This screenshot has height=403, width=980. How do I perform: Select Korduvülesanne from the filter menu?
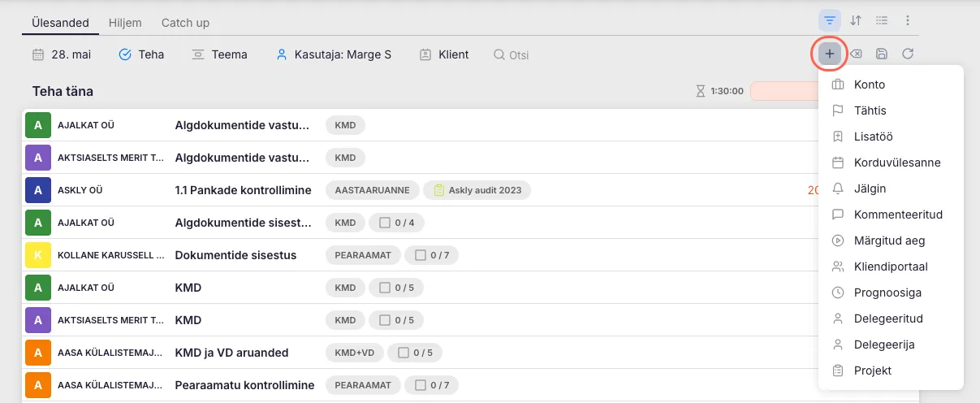click(x=896, y=162)
